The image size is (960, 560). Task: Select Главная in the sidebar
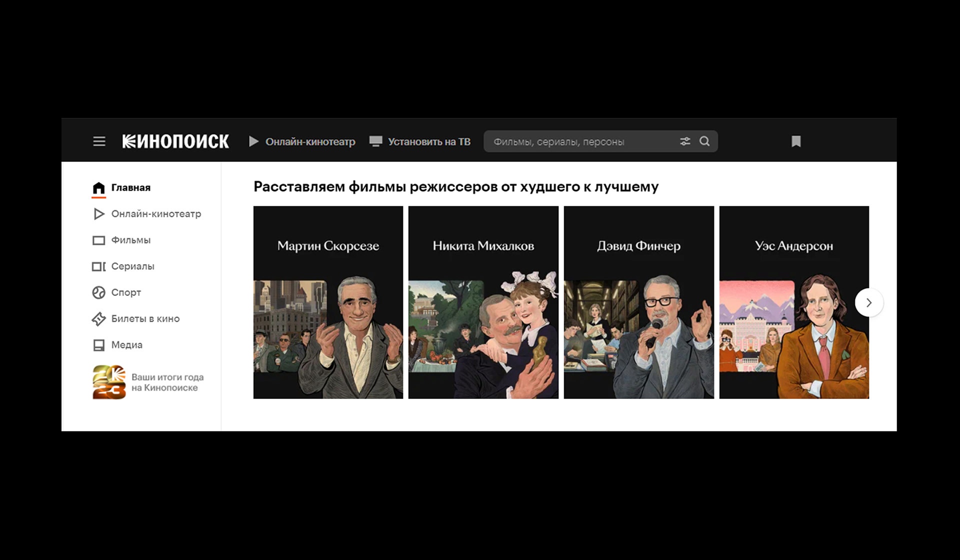130,188
